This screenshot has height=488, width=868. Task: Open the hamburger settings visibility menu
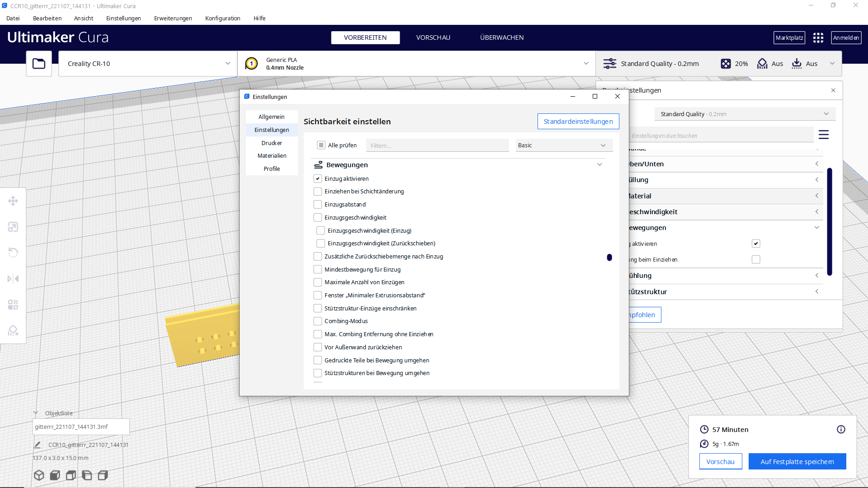[x=824, y=135]
